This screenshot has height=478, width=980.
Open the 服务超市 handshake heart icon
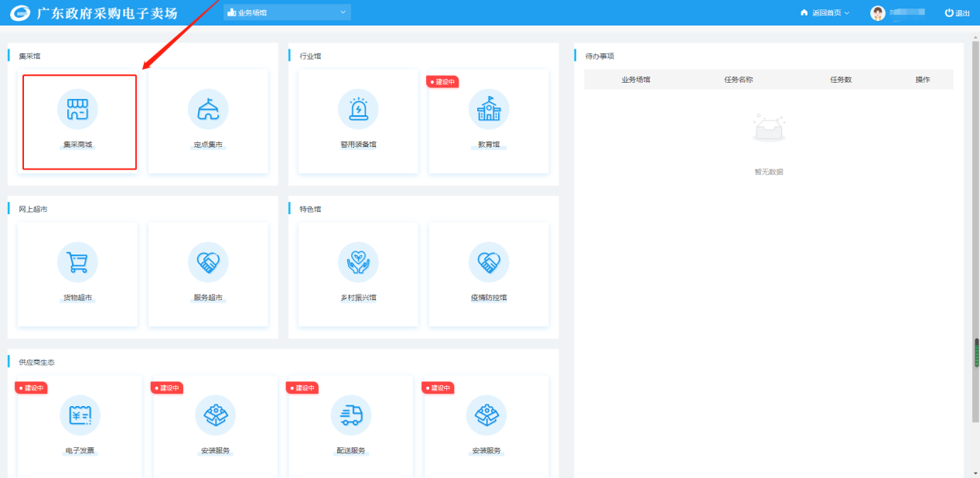pos(208,262)
